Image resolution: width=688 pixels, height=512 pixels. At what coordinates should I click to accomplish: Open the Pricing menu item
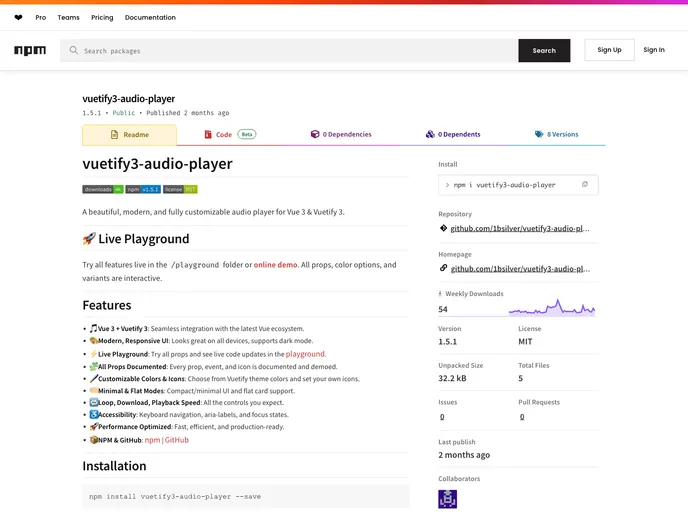click(102, 18)
